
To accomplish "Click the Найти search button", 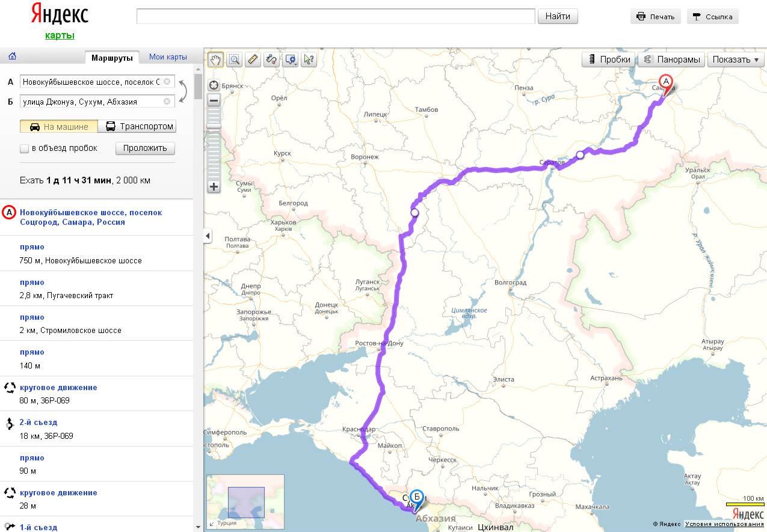I will tap(557, 16).
